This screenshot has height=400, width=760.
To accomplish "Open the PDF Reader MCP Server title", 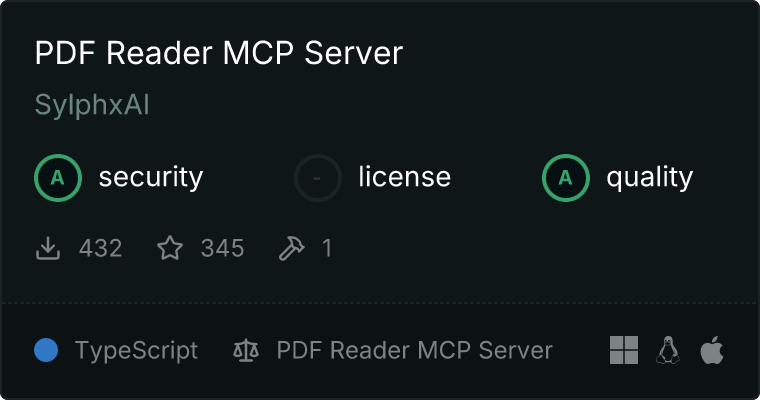I will [219, 52].
